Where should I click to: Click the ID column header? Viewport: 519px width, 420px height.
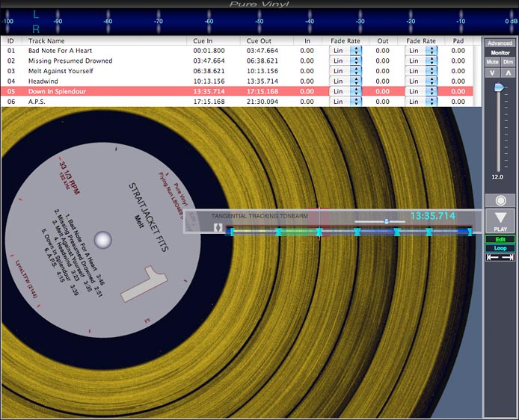pyautogui.click(x=11, y=41)
